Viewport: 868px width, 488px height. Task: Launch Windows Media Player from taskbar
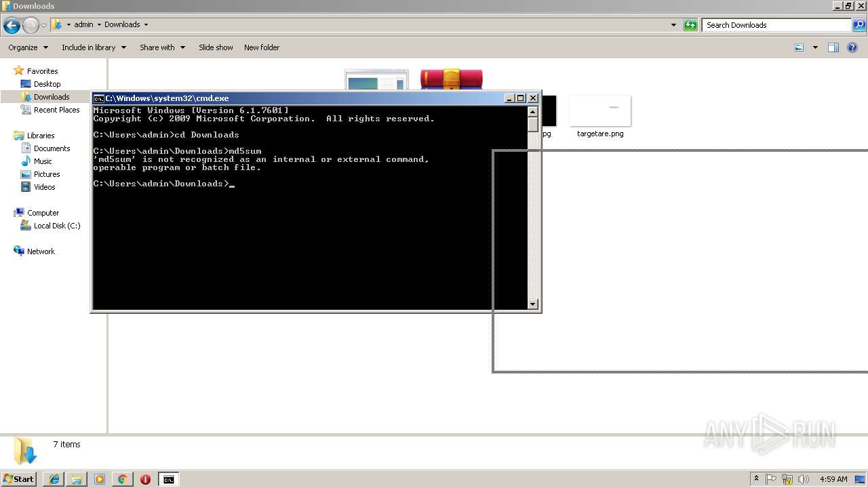[x=100, y=479]
